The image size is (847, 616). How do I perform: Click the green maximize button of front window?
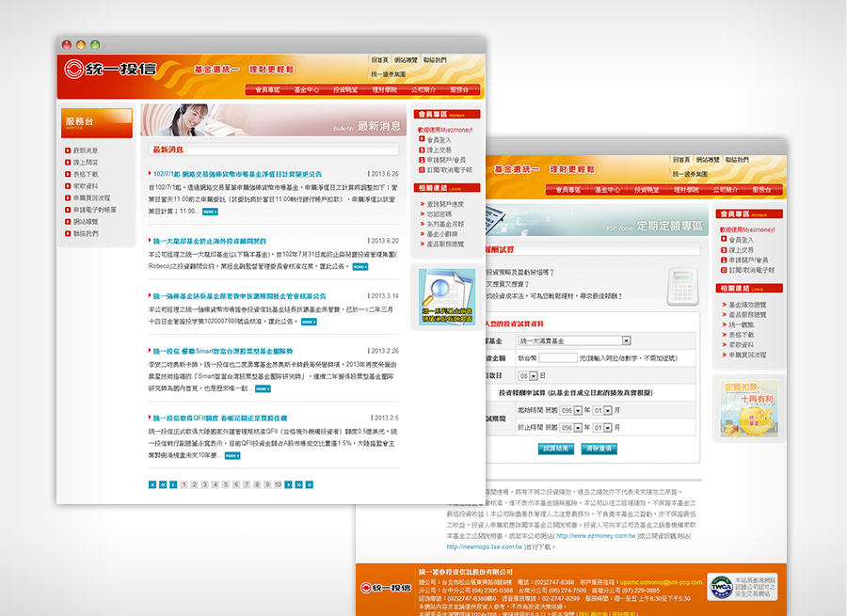pos(95,45)
